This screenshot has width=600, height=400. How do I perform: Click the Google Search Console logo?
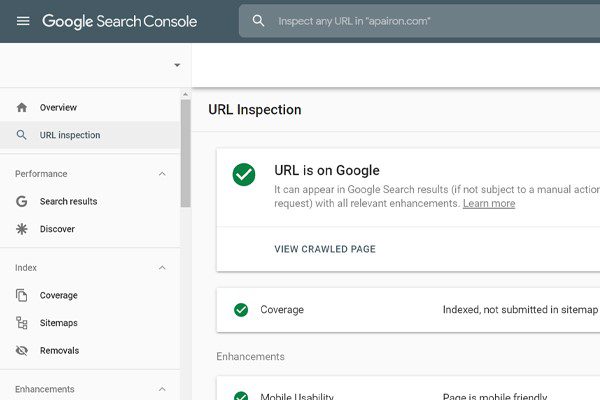click(119, 21)
